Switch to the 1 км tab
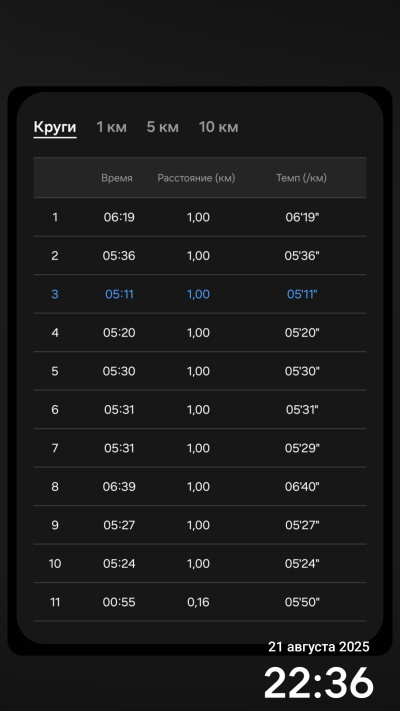This screenshot has width=400, height=711. [112, 127]
